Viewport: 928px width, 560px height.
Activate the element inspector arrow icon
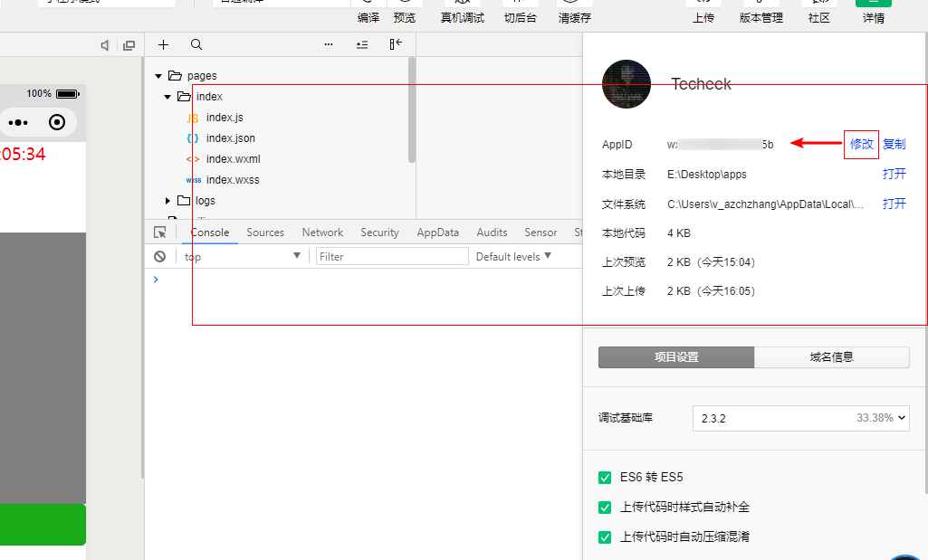tap(160, 233)
